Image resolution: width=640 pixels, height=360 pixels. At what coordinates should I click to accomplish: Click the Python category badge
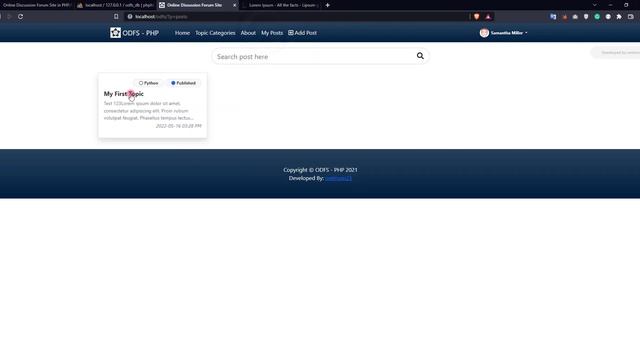pos(149,83)
